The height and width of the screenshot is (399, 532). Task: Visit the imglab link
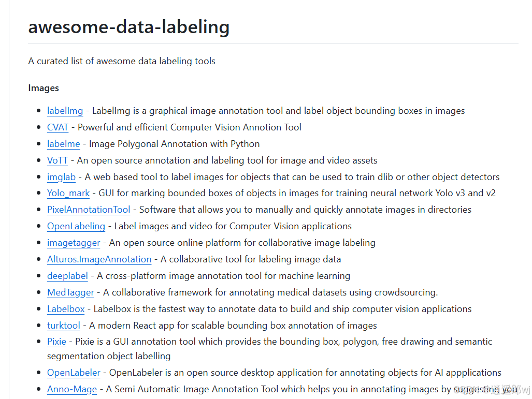[x=62, y=177]
